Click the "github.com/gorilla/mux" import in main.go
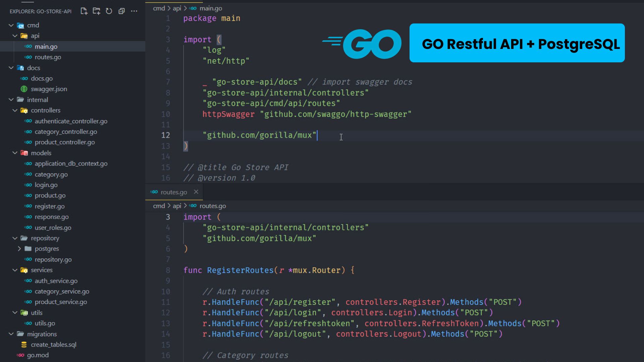The height and width of the screenshot is (362, 644). (259, 135)
